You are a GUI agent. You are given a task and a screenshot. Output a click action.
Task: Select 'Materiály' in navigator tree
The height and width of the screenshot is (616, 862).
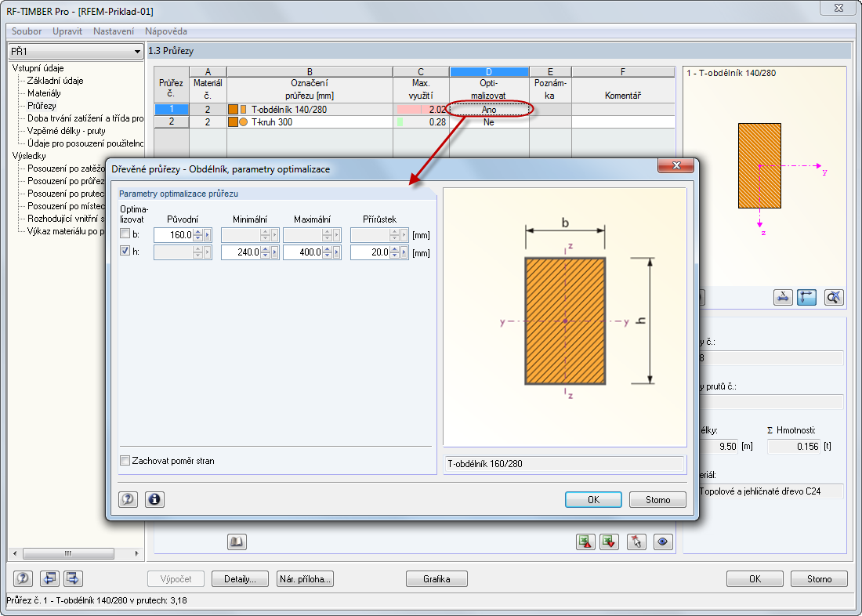44,93
